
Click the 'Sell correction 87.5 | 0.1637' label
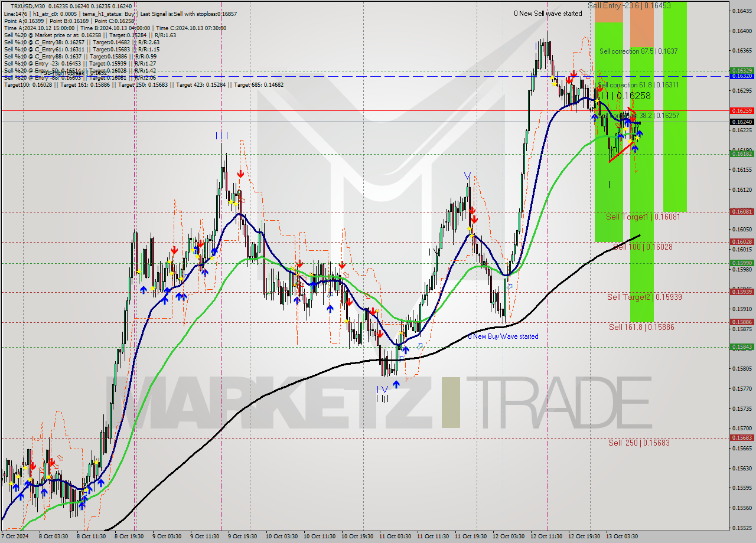pyautogui.click(x=638, y=51)
